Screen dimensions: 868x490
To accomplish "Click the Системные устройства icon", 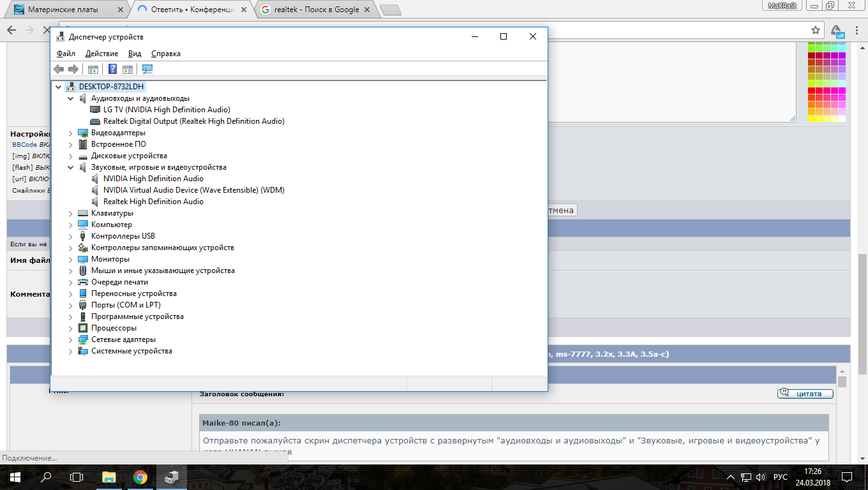I will (x=82, y=351).
